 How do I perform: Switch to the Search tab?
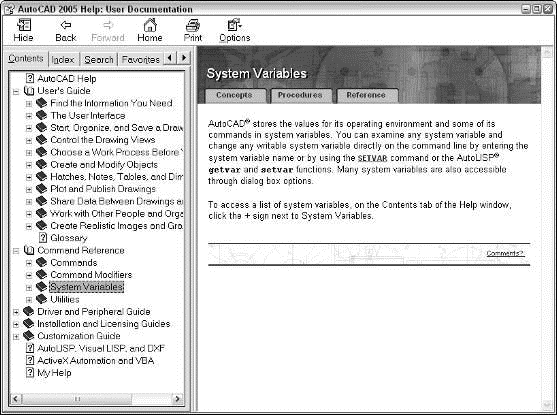99,60
